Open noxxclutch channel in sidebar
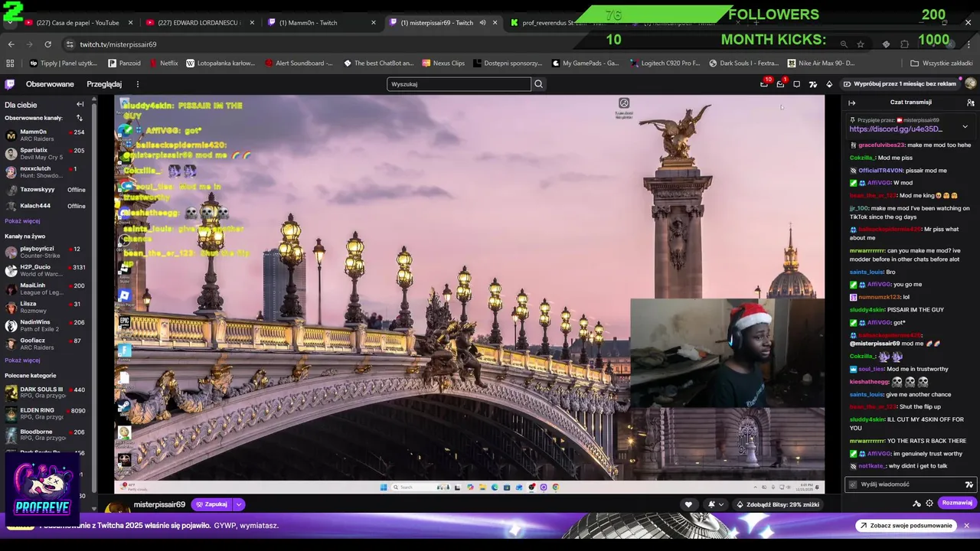 pyautogui.click(x=45, y=172)
